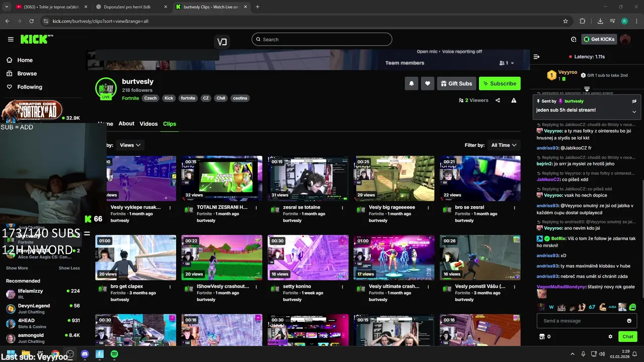Open the Sort by Views dropdown
This screenshot has height=362, width=644.
pyautogui.click(x=130, y=145)
